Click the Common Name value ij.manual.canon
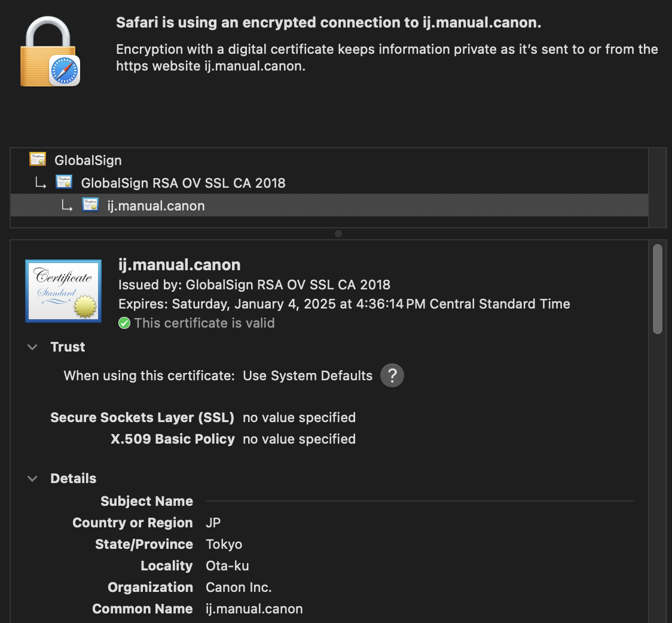 pyautogui.click(x=254, y=609)
